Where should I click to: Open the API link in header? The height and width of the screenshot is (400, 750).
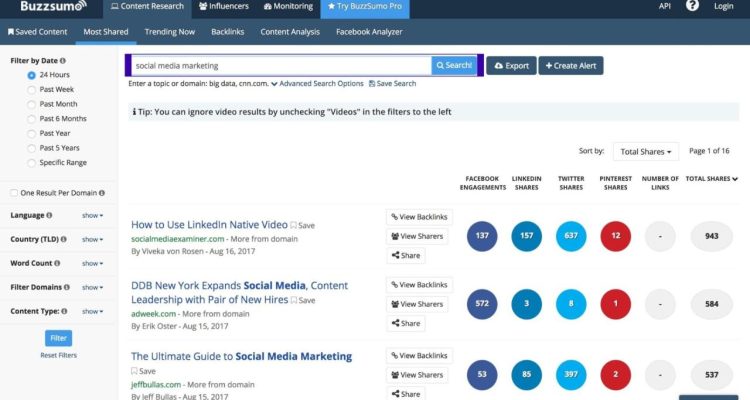[x=664, y=6]
